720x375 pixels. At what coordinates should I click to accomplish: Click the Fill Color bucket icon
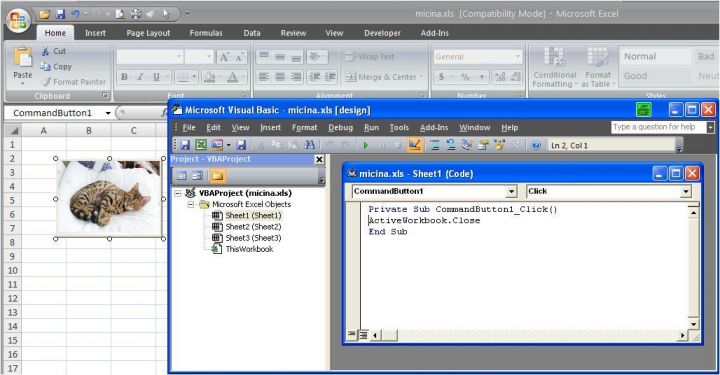209,77
